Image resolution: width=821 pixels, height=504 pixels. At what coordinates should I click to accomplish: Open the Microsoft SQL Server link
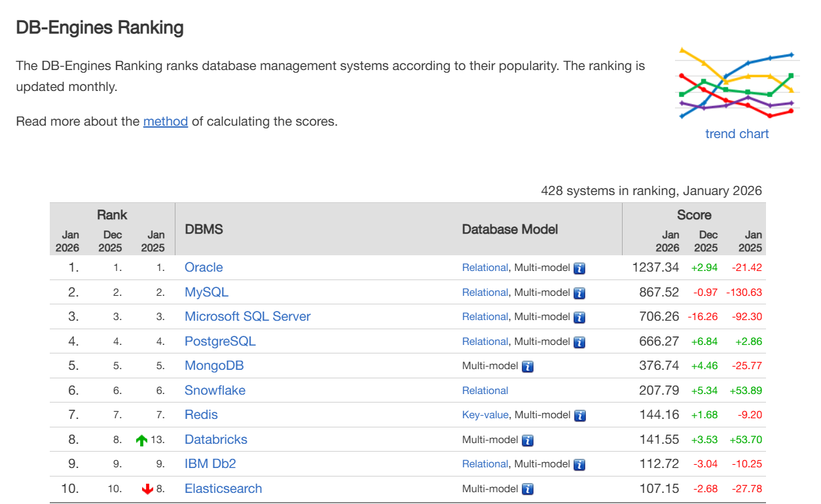pos(247,316)
